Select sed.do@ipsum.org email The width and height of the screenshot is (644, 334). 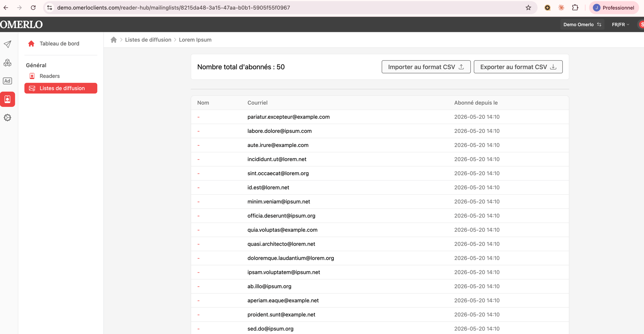(x=270, y=328)
